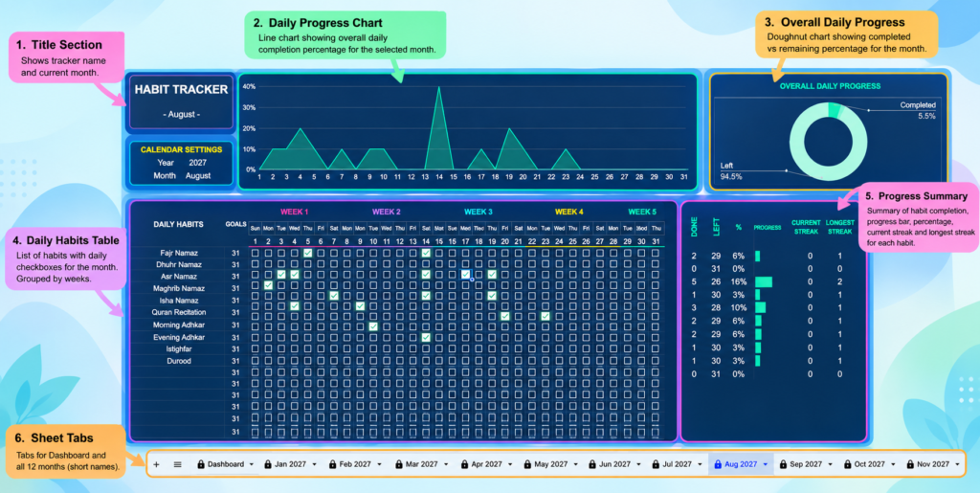The width and height of the screenshot is (980, 493).
Task: Check Dhuhr Namaz for day 1
Action: click(x=255, y=263)
